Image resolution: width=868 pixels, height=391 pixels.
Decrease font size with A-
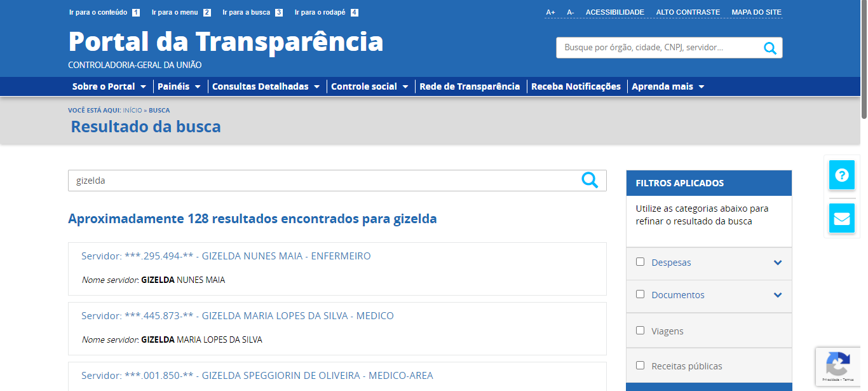click(x=570, y=12)
